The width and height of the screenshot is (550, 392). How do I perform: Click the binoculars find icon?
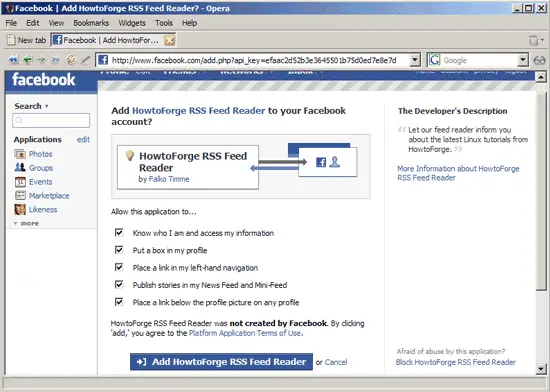[x=539, y=60]
